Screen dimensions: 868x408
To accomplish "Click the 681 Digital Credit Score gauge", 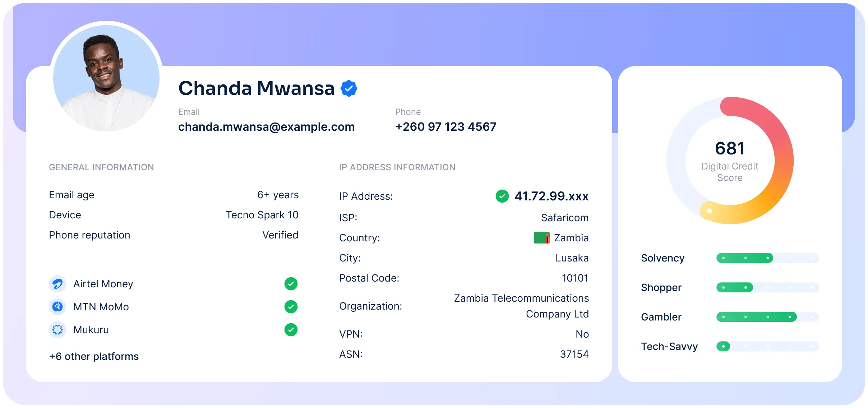I will coord(730,161).
